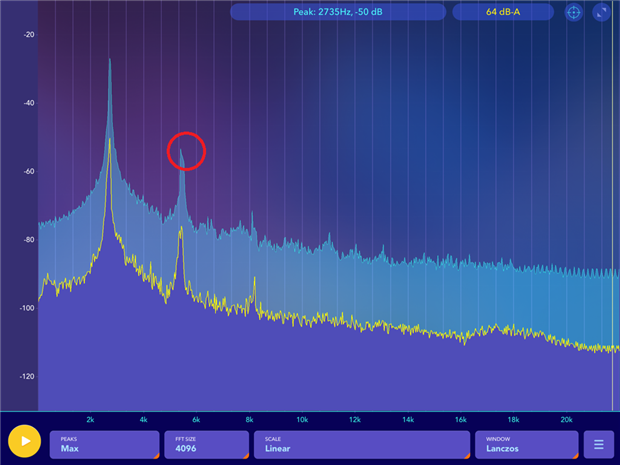Open the Peaks Max dropdown
The width and height of the screenshot is (620, 465).
104,444
